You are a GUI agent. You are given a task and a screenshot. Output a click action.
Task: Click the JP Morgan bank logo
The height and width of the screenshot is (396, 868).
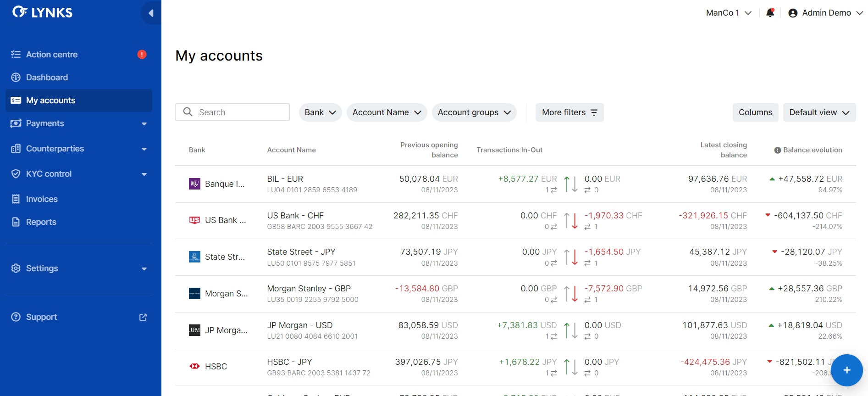(x=194, y=330)
